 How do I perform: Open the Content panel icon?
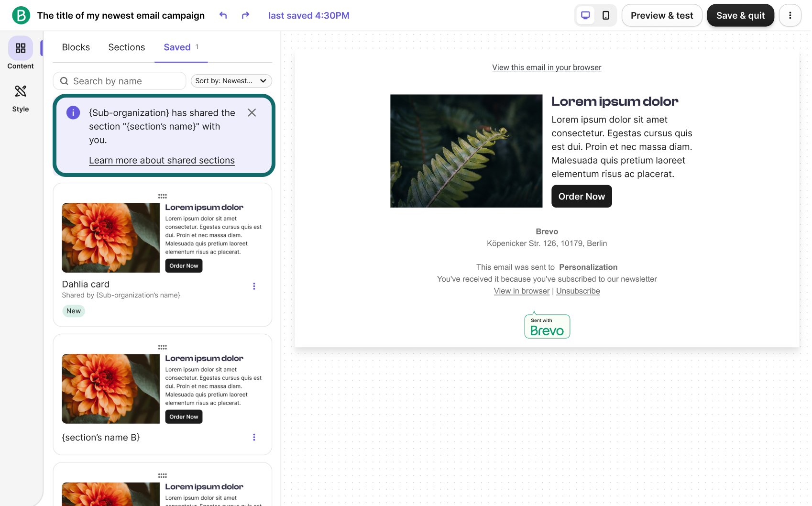pyautogui.click(x=21, y=48)
